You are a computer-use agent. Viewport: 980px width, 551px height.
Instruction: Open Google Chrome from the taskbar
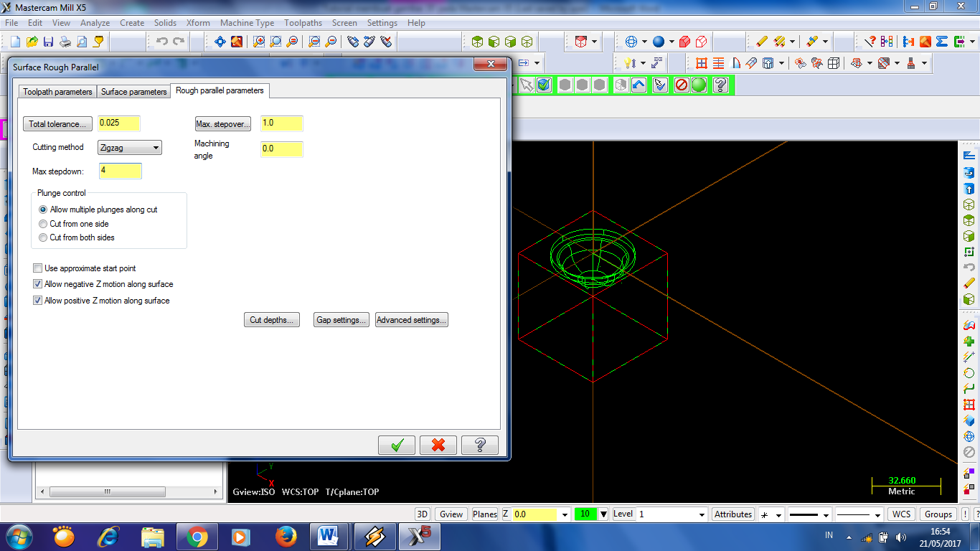(x=196, y=537)
